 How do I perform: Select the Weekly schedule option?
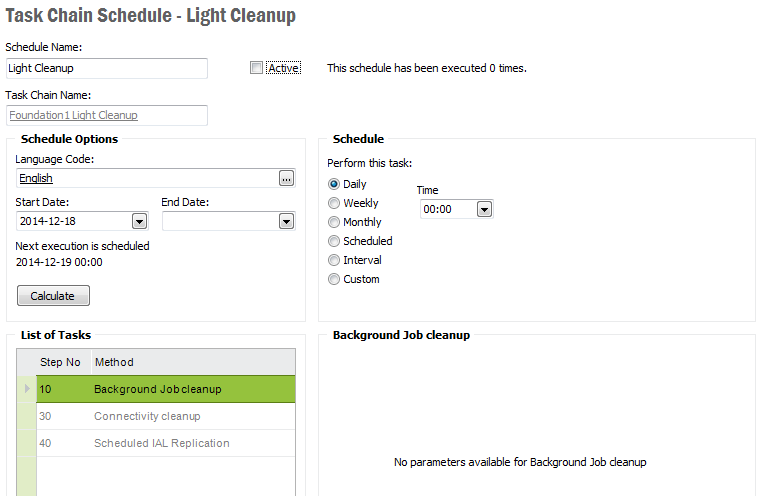[334, 203]
